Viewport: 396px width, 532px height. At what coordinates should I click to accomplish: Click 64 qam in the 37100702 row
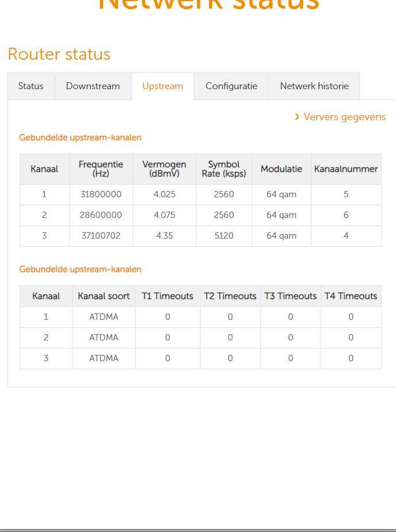coord(282,236)
